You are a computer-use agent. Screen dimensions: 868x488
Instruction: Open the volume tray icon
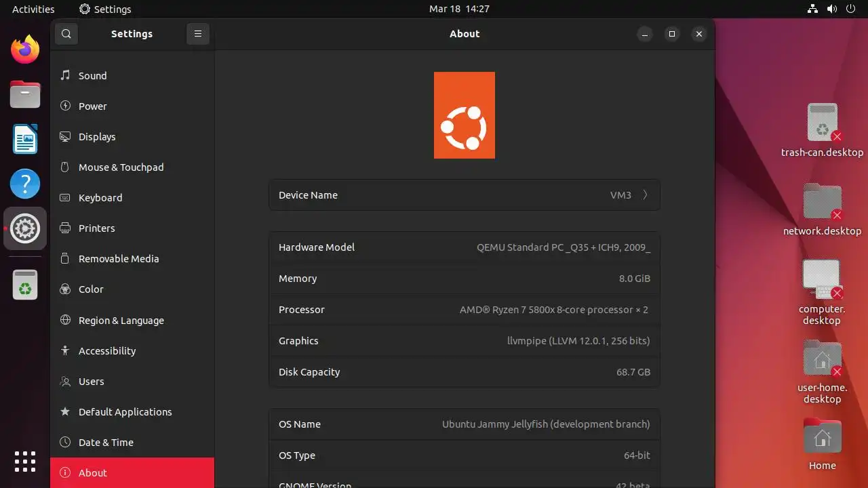point(832,9)
